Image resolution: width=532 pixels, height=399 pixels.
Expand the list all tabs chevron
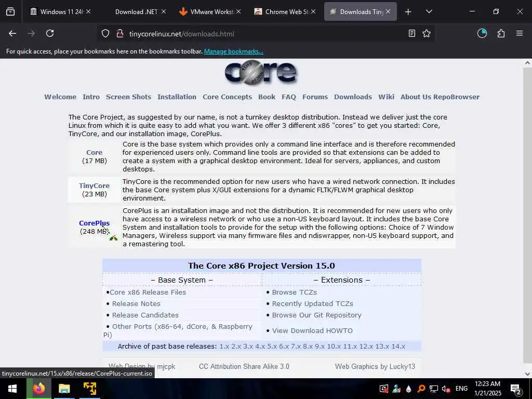point(429,11)
